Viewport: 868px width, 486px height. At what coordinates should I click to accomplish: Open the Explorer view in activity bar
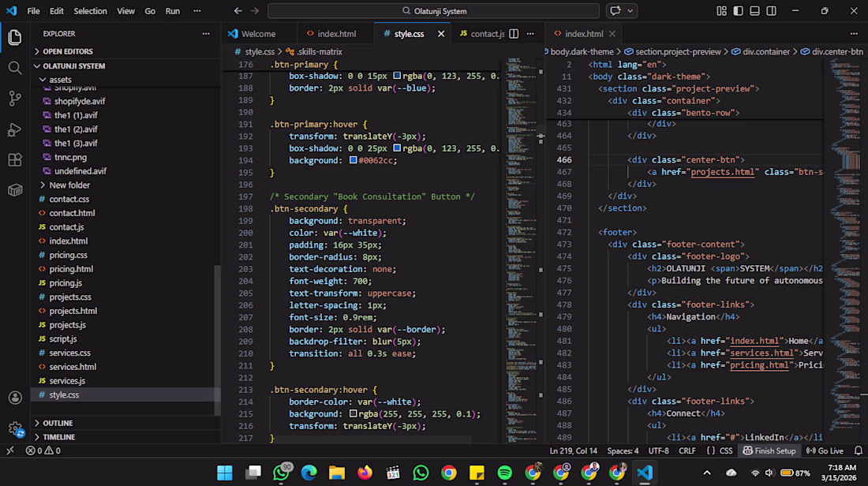point(14,37)
